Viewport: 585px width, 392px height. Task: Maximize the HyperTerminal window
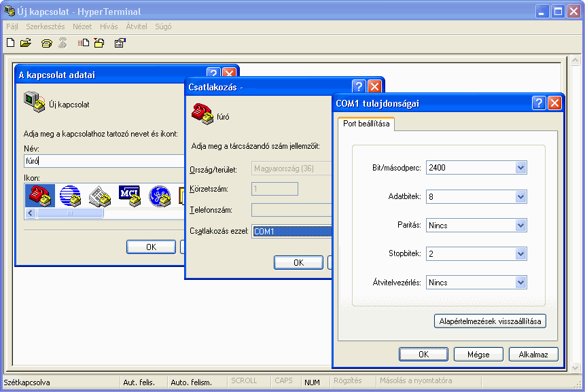coord(558,11)
